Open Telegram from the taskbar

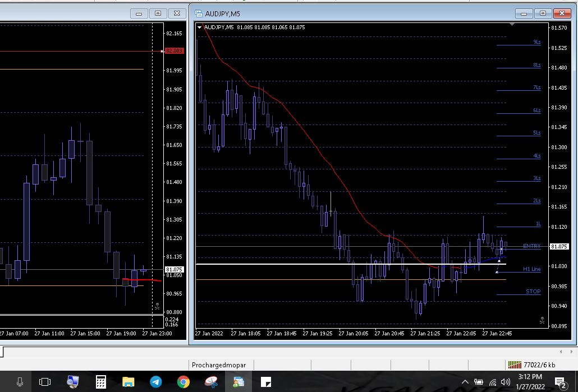point(156,382)
